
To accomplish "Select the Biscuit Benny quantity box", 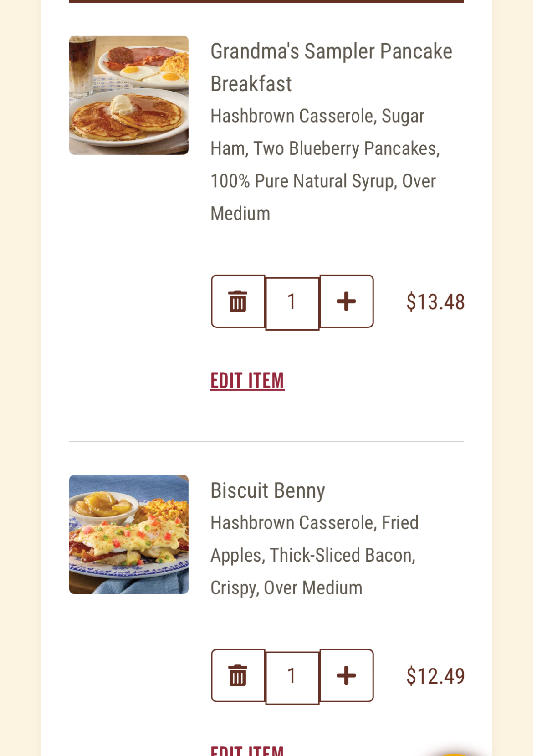I will click(292, 677).
